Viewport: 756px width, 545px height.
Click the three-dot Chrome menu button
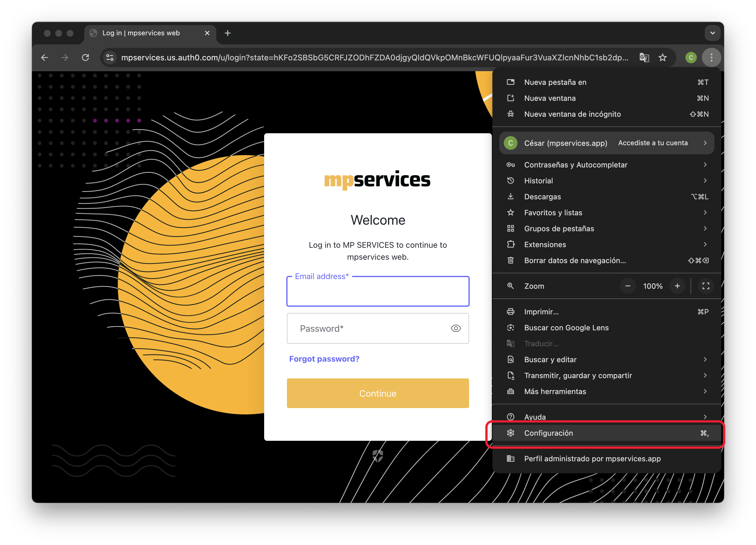pos(711,58)
